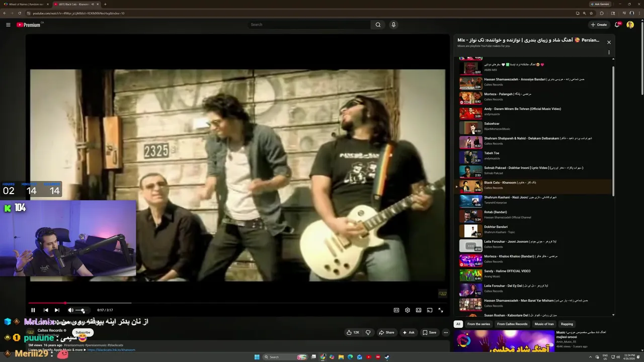Open the Mix playlist options menu
This screenshot has width=644, height=362.
tap(609, 52)
